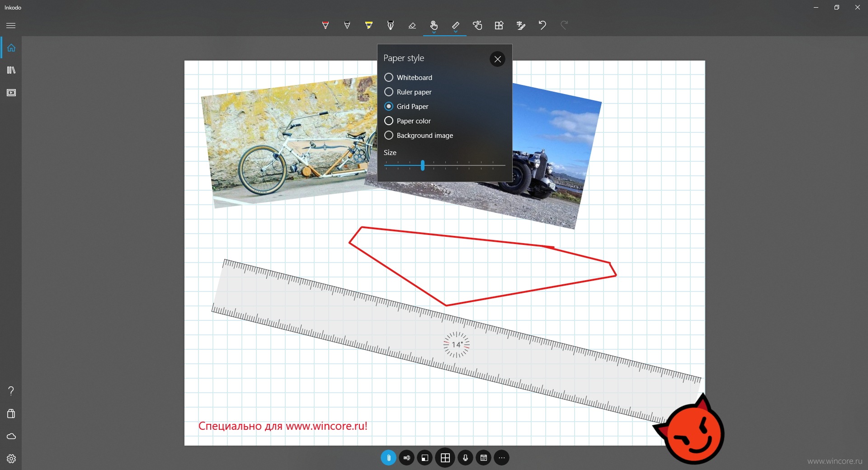Click the insert text box button
Viewport: 868px width, 470px height.
(406, 458)
